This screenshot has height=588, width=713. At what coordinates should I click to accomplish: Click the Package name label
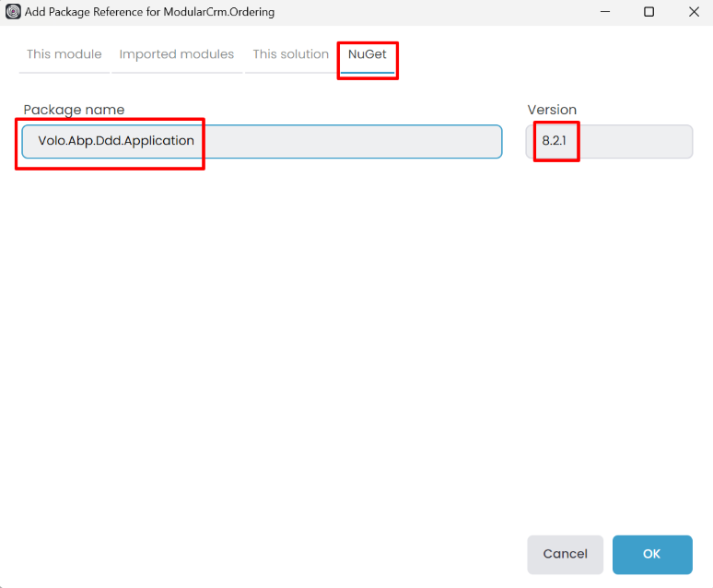pyautogui.click(x=74, y=110)
